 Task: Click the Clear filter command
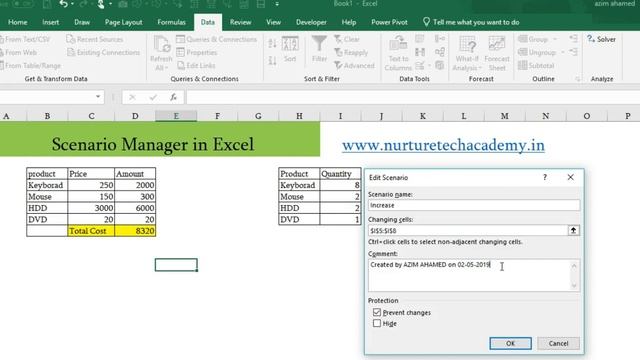[347, 39]
